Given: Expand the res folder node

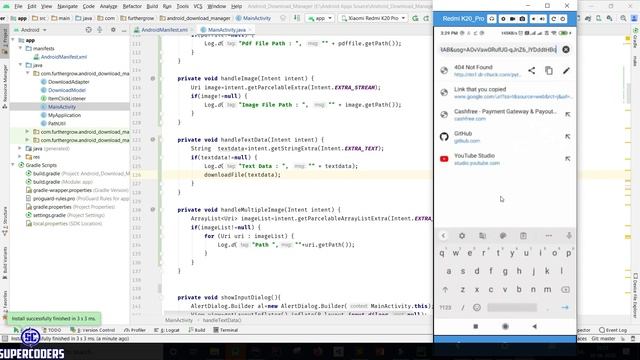Looking at the screenshot, I should pos(20,157).
